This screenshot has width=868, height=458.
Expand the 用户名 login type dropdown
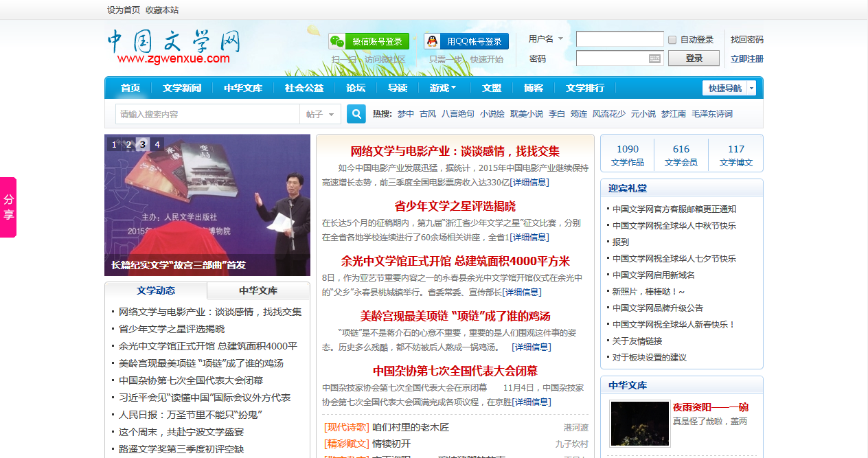[x=560, y=39]
